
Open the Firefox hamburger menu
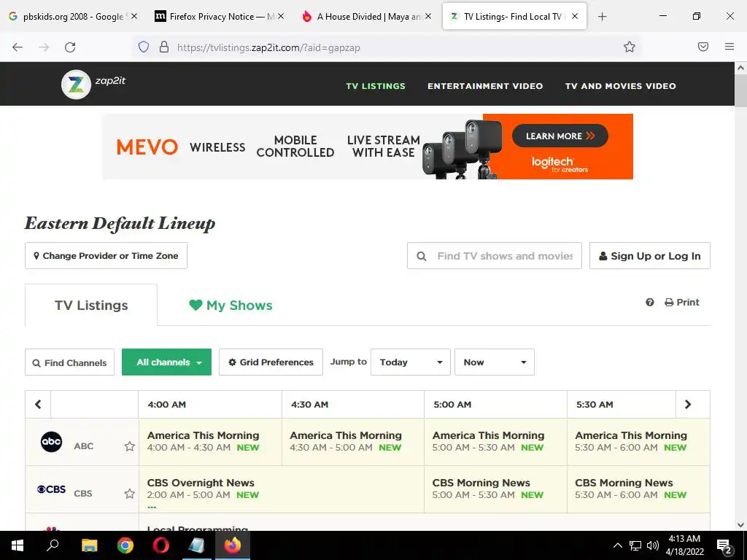pyautogui.click(x=729, y=47)
